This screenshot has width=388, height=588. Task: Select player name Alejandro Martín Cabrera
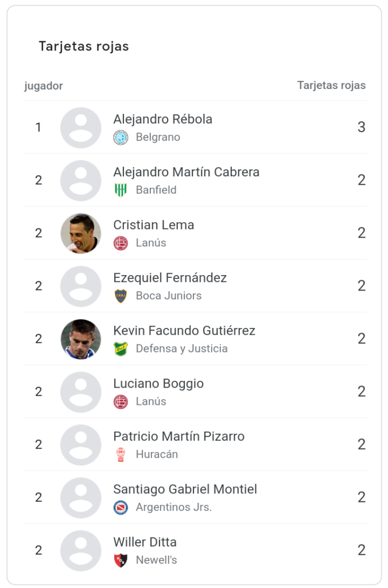pos(186,172)
